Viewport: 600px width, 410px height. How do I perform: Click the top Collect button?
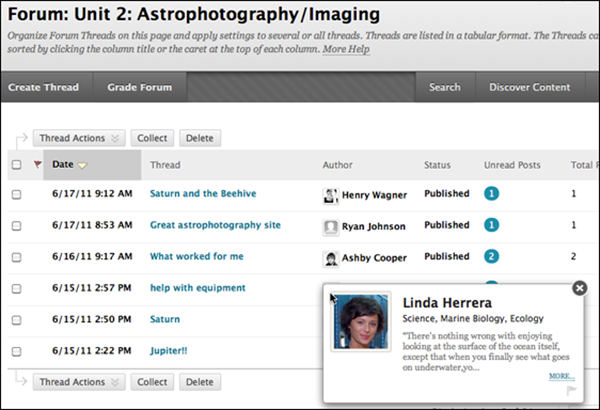click(x=152, y=138)
